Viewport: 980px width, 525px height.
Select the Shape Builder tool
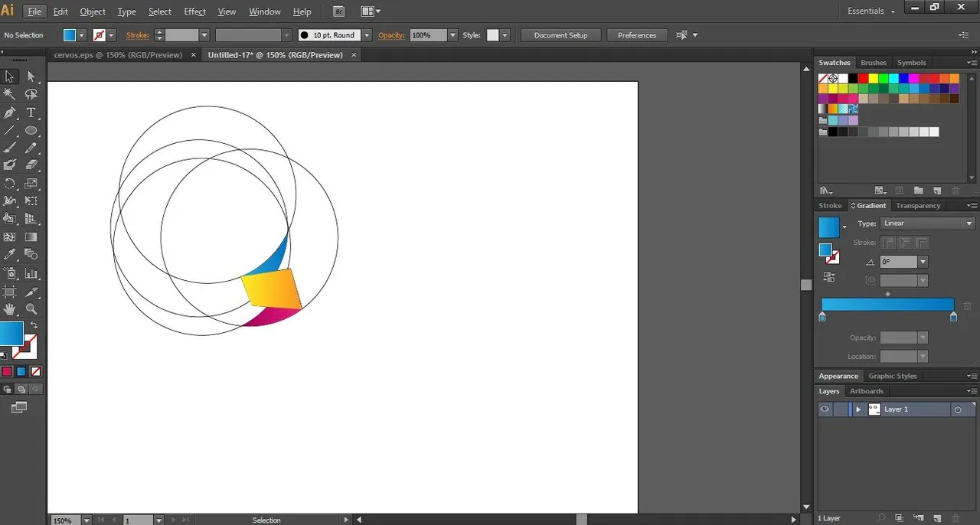tap(10, 219)
